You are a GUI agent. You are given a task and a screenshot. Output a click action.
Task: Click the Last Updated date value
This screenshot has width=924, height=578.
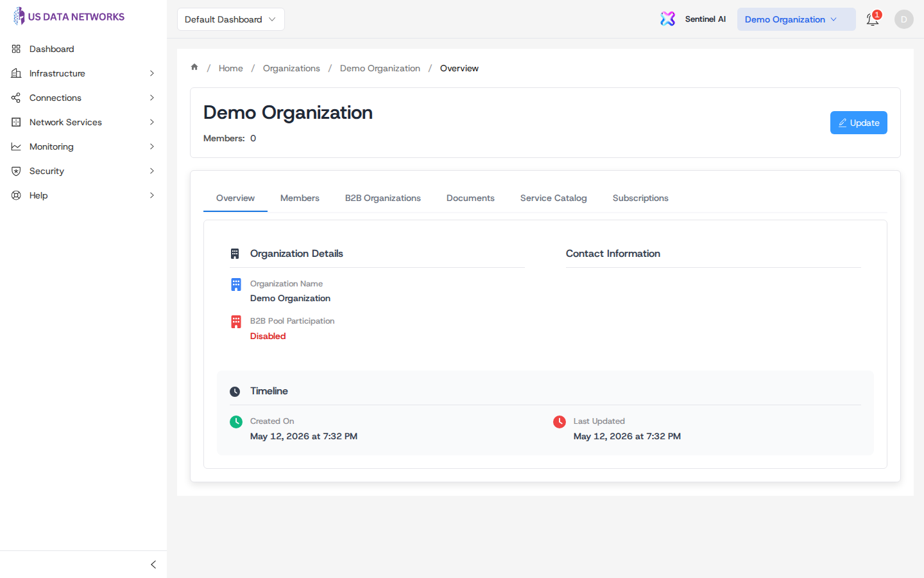[x=627, y=436]
